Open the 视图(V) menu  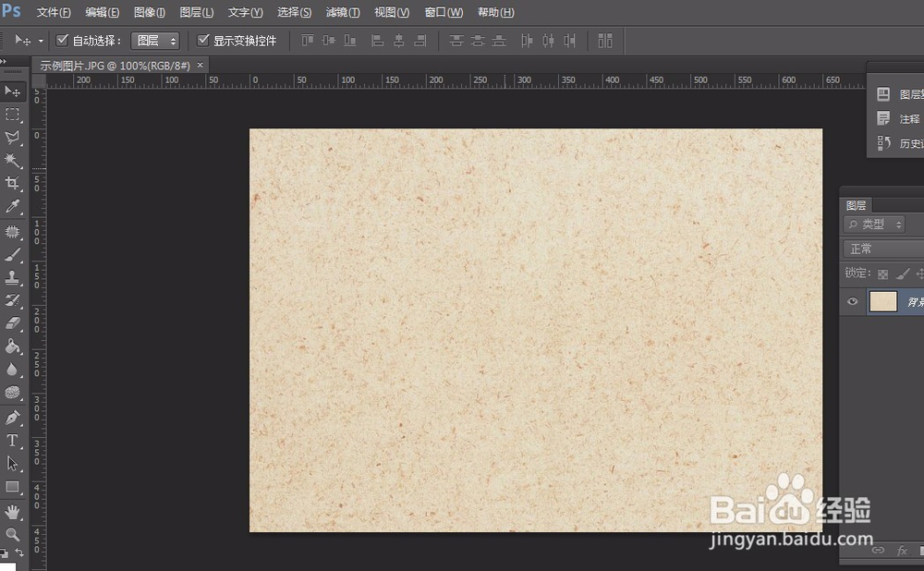coord(392,12)
